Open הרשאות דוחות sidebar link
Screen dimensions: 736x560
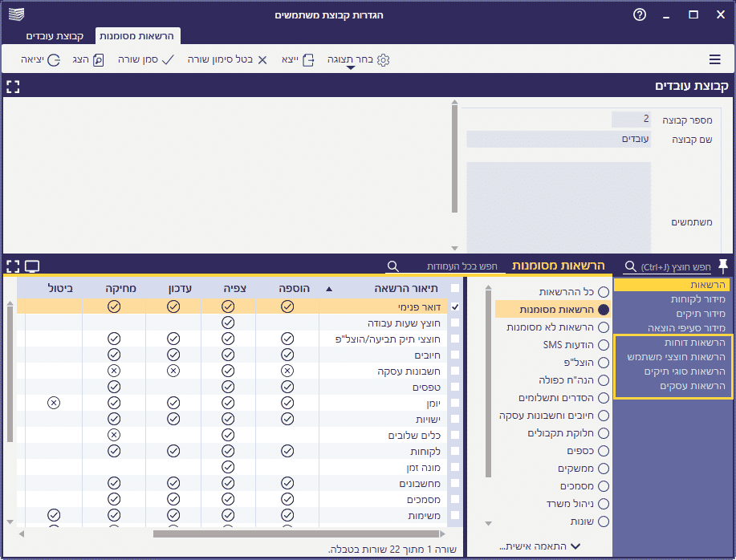695,343
